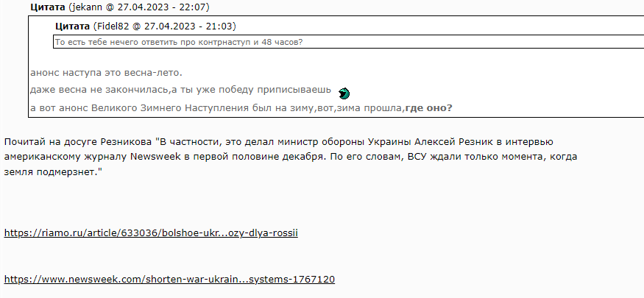Click the line starting 'даже весна не закончилась'
Image resolution: width=644 pixels, height=298 pixels.
(180, 90)
